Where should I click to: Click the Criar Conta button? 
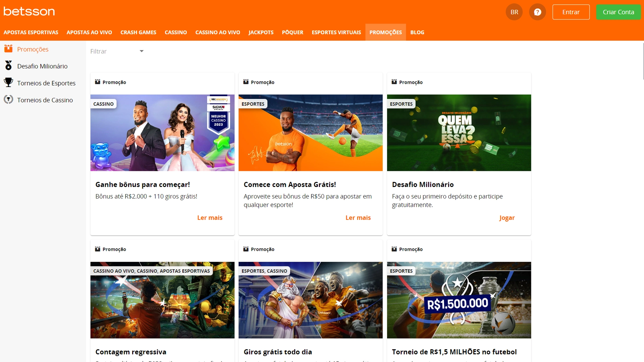coord(618,12)
